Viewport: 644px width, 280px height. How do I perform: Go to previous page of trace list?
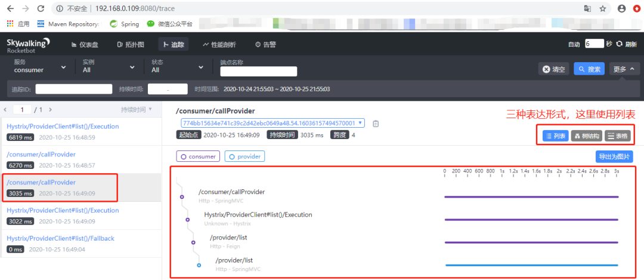pos(5,110)
